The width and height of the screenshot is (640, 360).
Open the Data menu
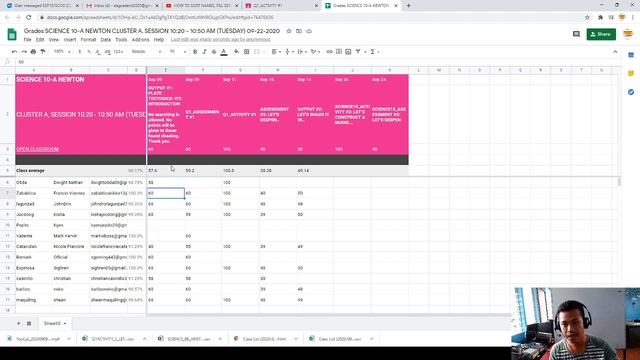(106, 40)
